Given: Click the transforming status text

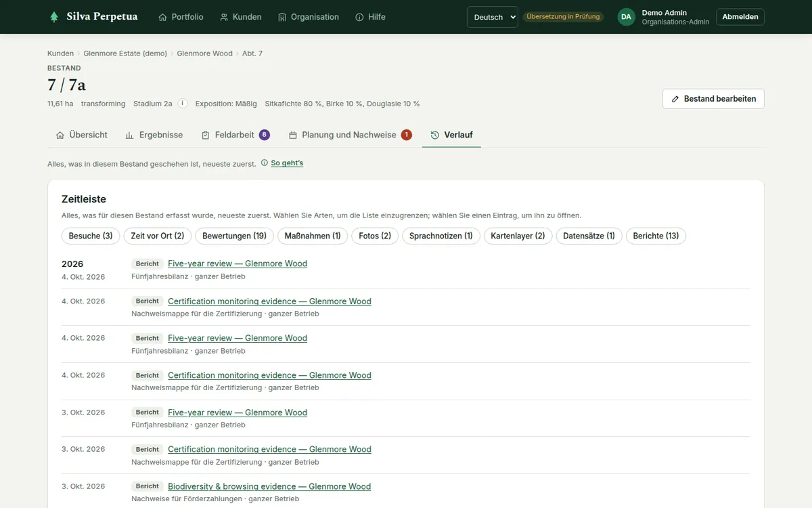Looking at the screenshot, I should pos(103,104).
